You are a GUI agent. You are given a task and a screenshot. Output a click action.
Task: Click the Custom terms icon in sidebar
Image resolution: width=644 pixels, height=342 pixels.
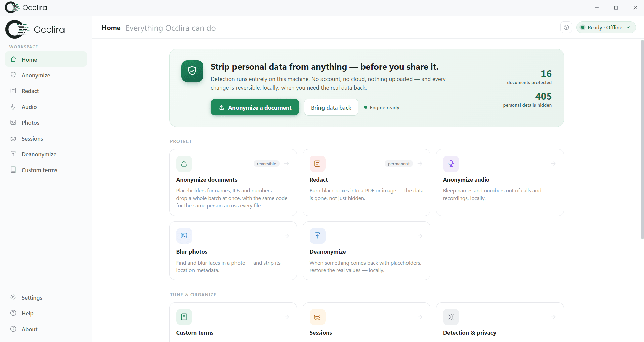[x=13, y=170]
